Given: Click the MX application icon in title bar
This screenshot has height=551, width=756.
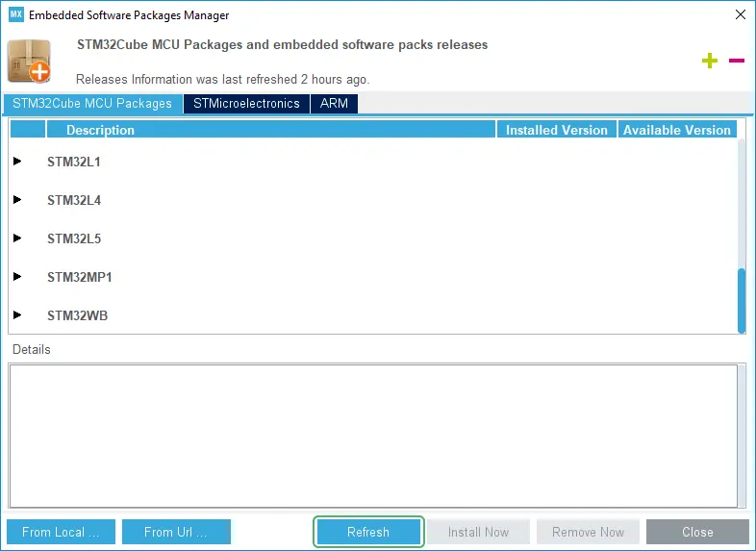Looking at the screenshot, I should [15, 15].
